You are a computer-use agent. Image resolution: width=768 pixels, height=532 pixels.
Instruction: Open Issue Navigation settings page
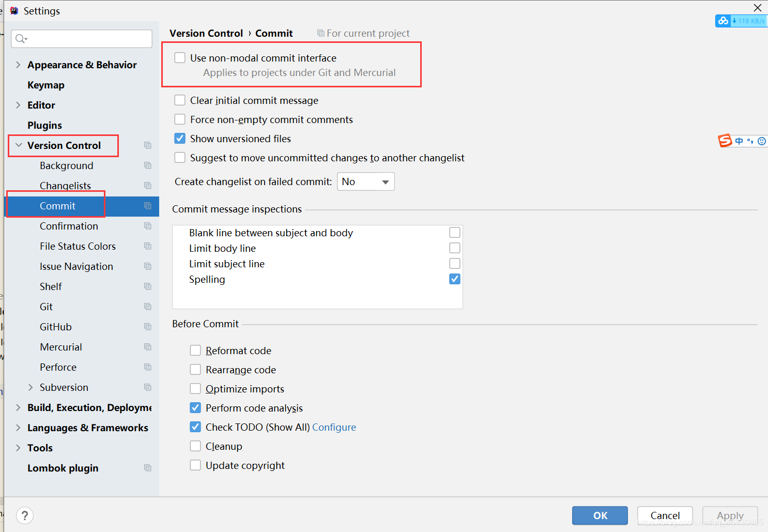tap(76, 266)
